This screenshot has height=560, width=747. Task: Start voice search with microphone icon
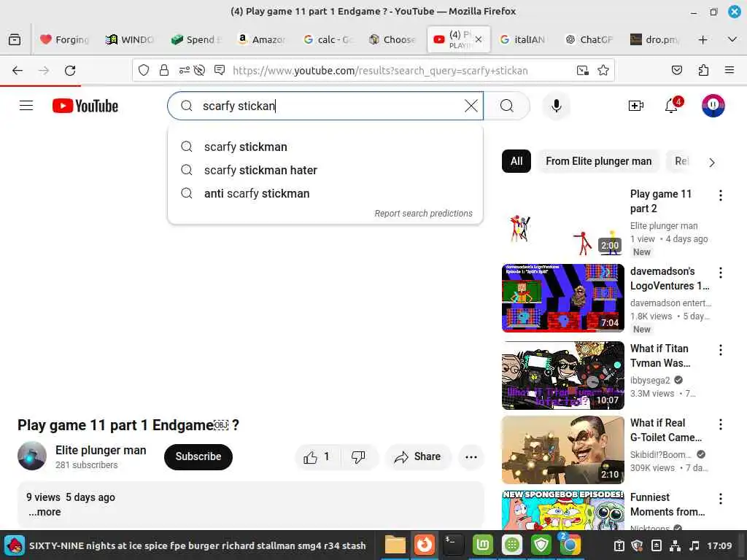point(556,106)
